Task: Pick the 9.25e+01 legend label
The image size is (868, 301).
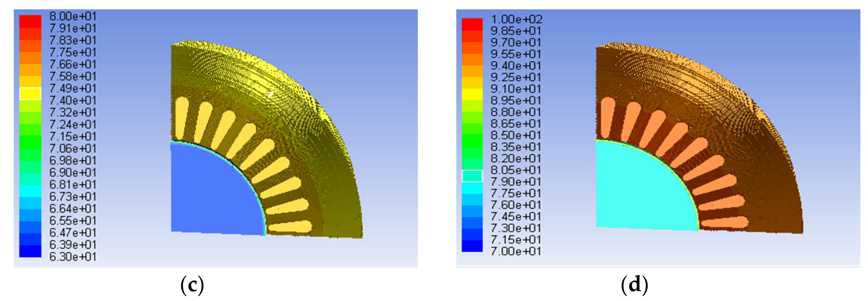Action: (x=516, y=77)
